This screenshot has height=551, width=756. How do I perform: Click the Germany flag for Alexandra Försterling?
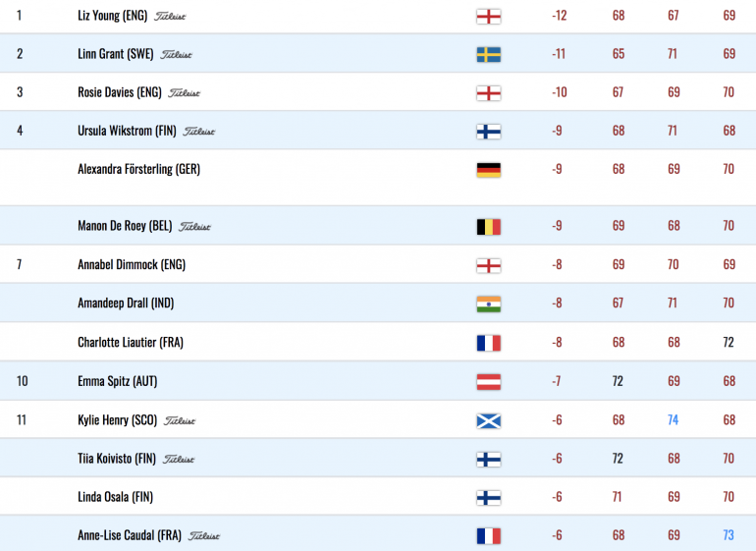tap(488, 170)
